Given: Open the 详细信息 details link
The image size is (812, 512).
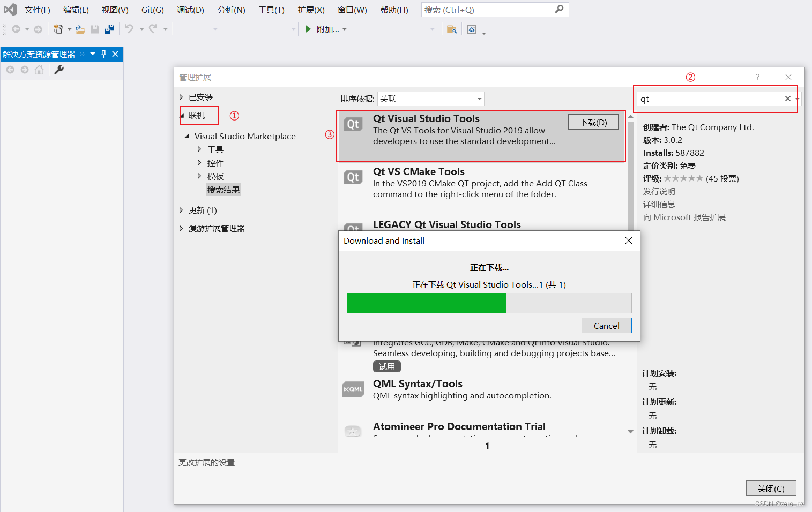Looking at the screenshot, I should tap(659, 204).
